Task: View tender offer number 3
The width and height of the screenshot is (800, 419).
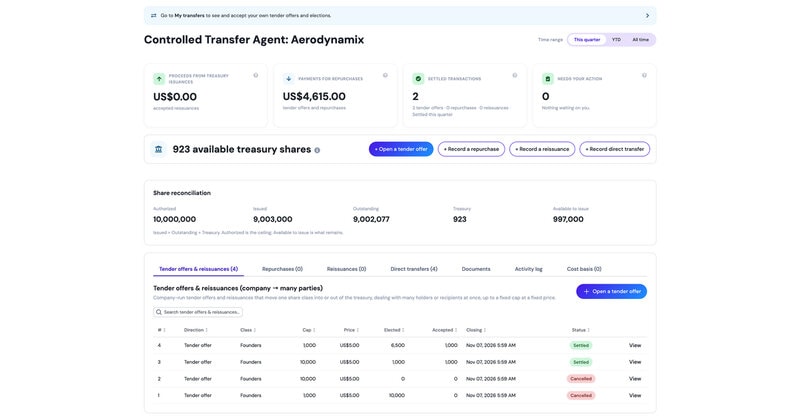Action: (635, 362)
